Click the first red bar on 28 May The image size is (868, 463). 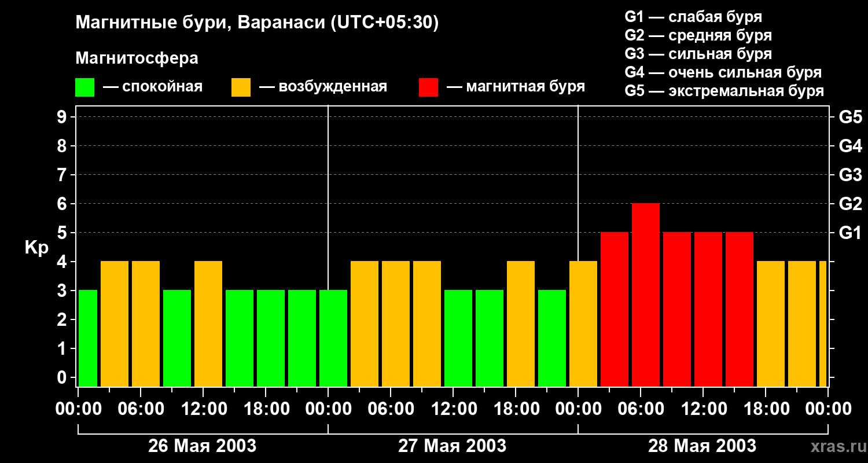point(615,310)
